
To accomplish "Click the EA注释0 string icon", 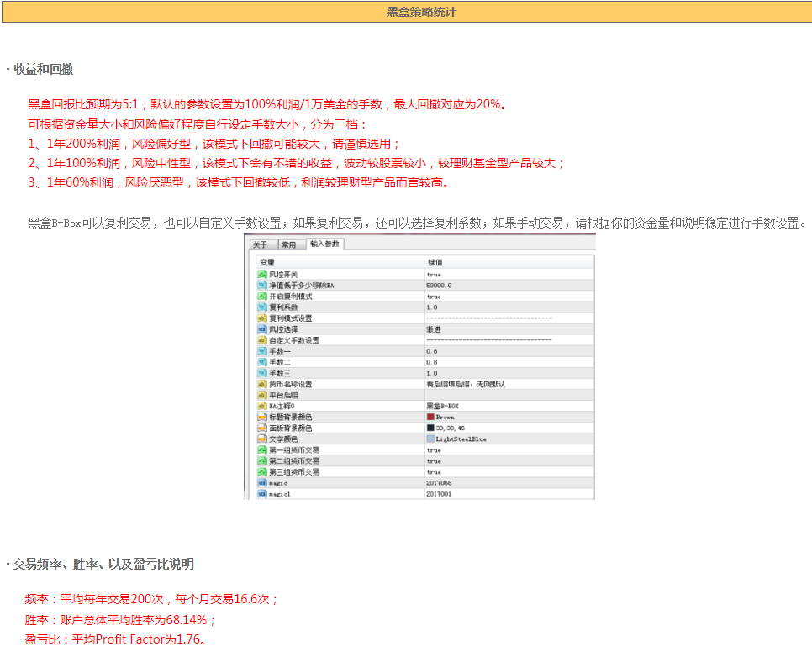I will [x=262, y=406].
